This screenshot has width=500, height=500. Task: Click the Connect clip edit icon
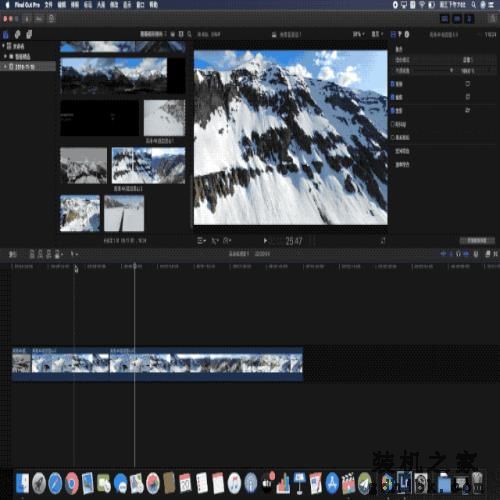coord(32,254)
